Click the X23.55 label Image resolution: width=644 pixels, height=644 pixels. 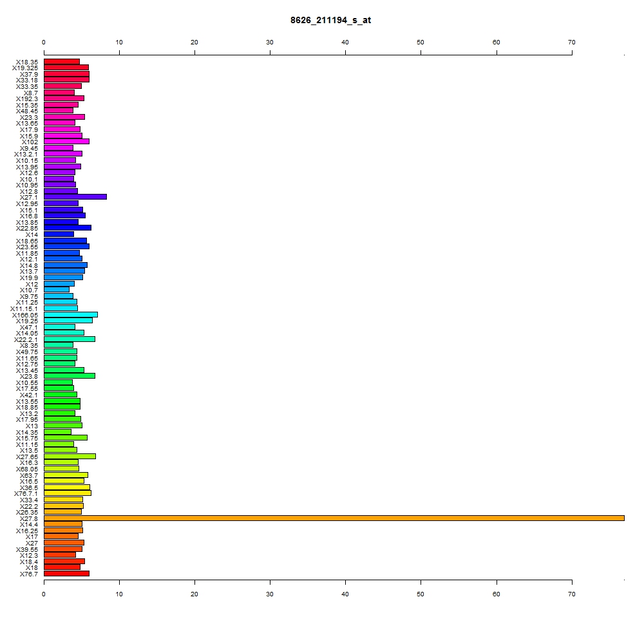click(27, 247)
